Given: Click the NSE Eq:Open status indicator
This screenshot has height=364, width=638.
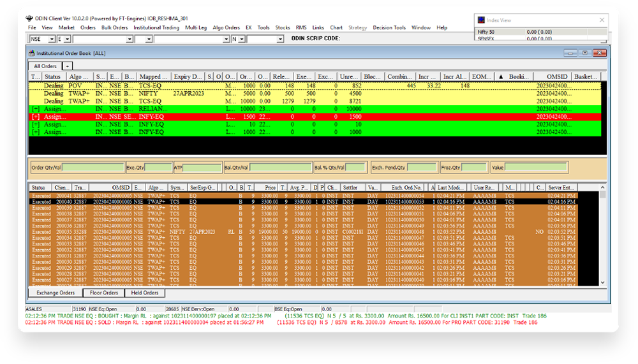Looking at the screenshot, I should [x=112, y=309].
